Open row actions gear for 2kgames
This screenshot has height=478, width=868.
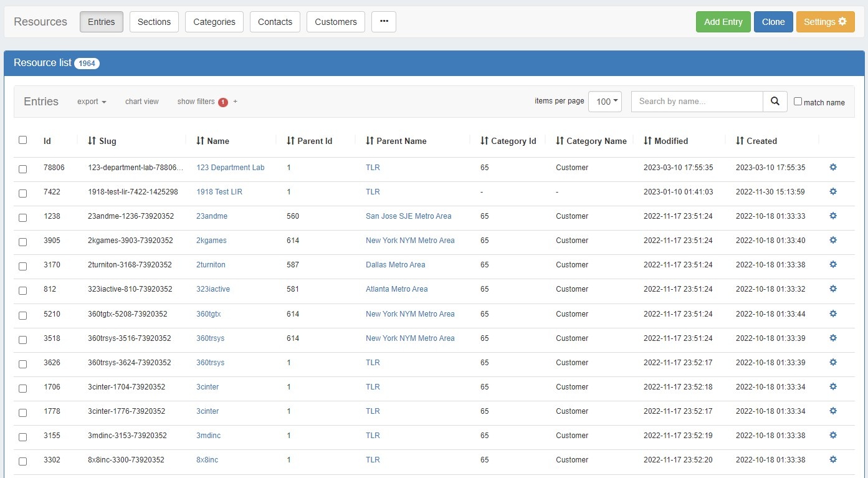click(x=833, y=240)
